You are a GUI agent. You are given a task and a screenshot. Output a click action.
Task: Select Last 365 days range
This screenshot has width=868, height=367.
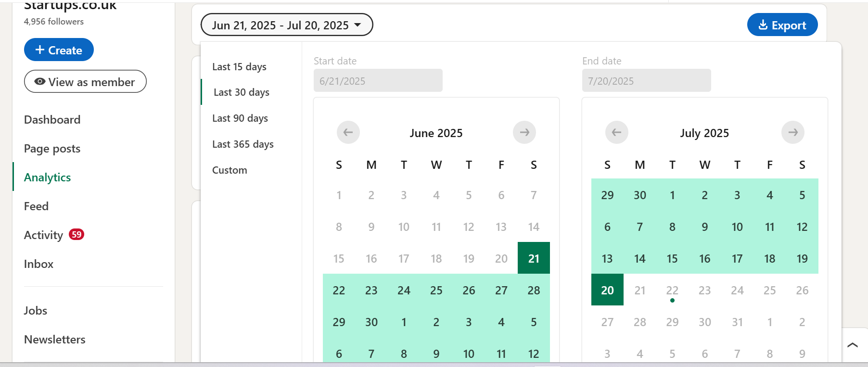(x=243, y=144)
